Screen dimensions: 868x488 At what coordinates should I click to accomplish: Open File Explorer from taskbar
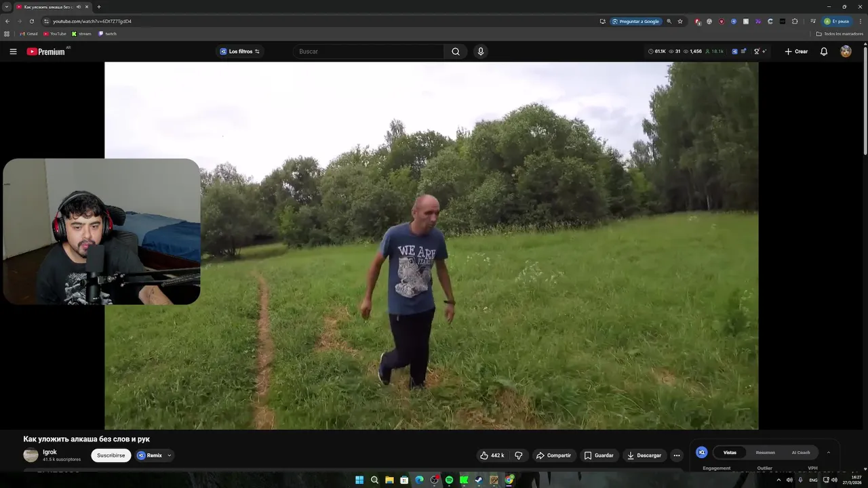389,480
